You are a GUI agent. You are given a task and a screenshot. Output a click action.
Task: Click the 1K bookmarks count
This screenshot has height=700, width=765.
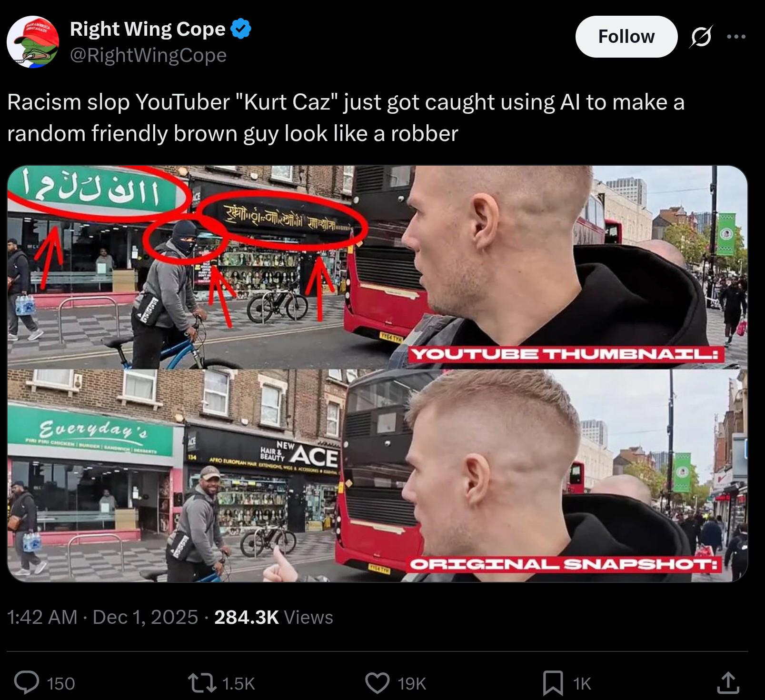[582, 684]
